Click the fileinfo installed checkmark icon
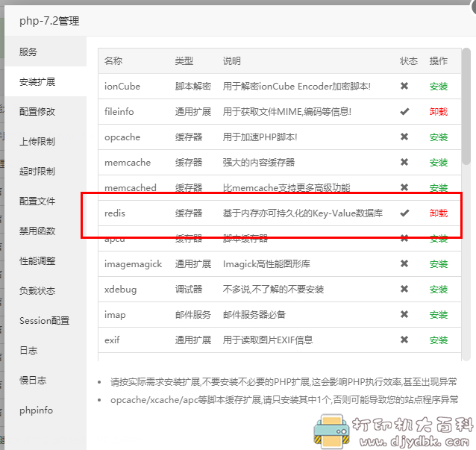Viewport: 476px width, 450px height. coord(404,111)
